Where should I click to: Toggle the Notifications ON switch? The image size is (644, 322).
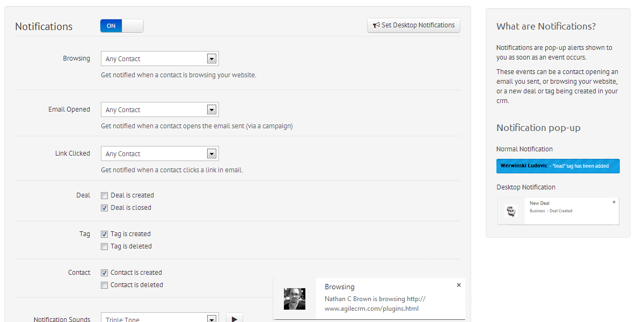tap(122, 26)
